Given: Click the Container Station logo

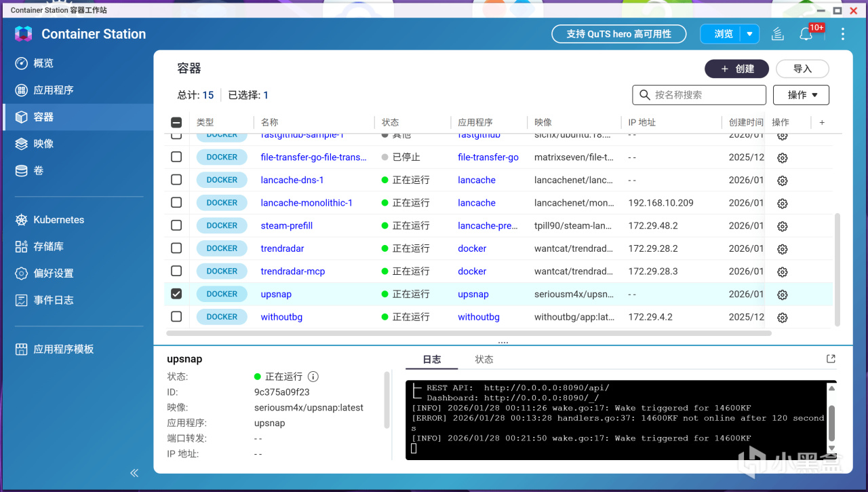Looking at the screenshot, I should 24,34.
